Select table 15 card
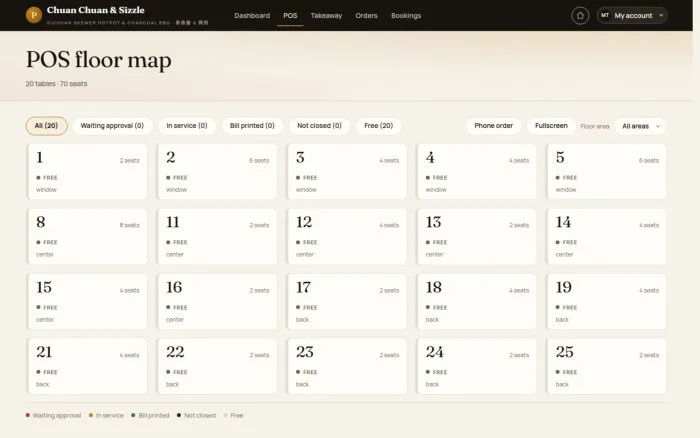The width and height of the screenshot is (700, 438). pos(87,301)
